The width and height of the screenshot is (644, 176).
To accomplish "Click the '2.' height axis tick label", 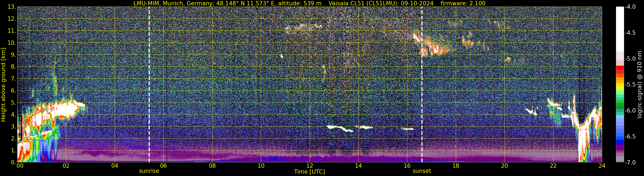I will (x=13, y=139).
